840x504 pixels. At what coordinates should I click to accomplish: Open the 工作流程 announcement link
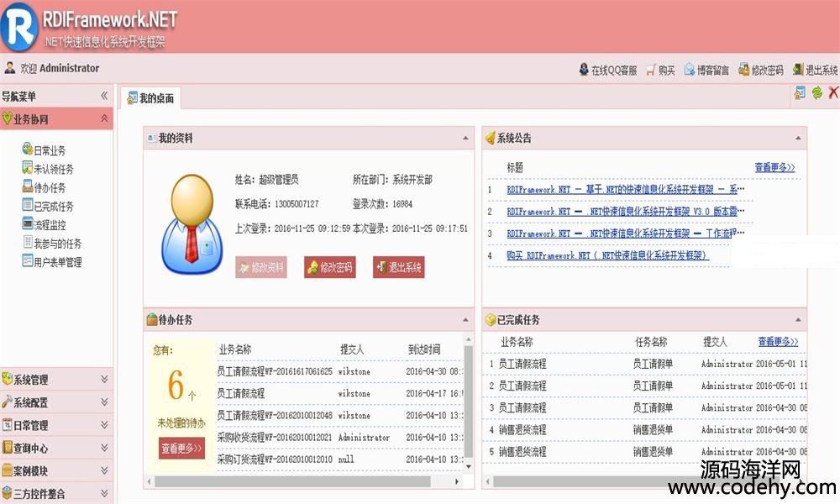(x=625, y=234)
